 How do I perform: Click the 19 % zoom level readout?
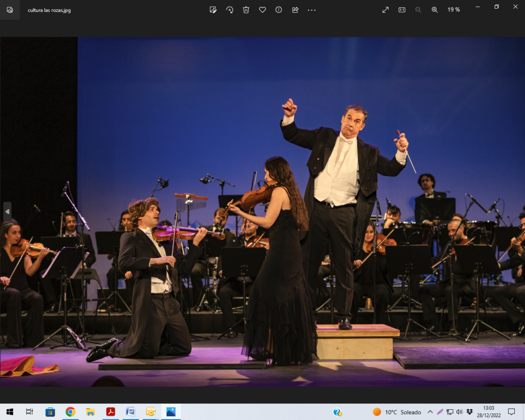(x=454, y=10)
